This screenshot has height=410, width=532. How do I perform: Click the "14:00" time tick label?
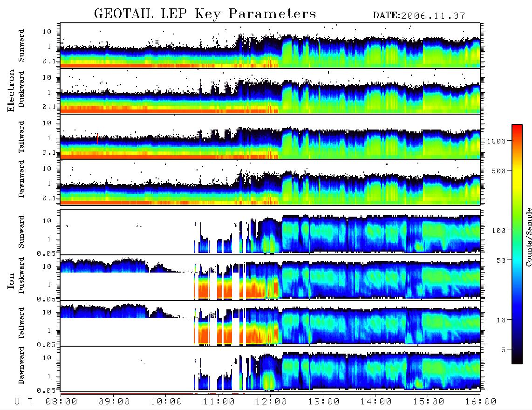click(376, 402)
